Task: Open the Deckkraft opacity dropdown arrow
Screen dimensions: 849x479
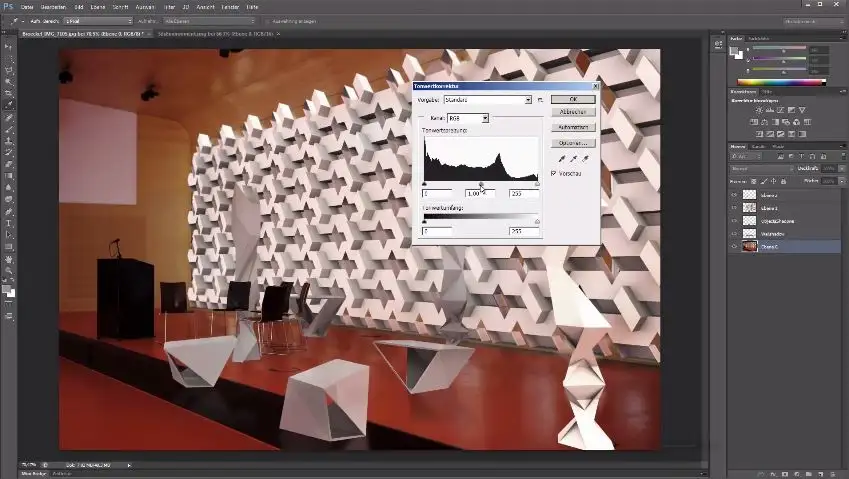Action: tap(841, 169)
